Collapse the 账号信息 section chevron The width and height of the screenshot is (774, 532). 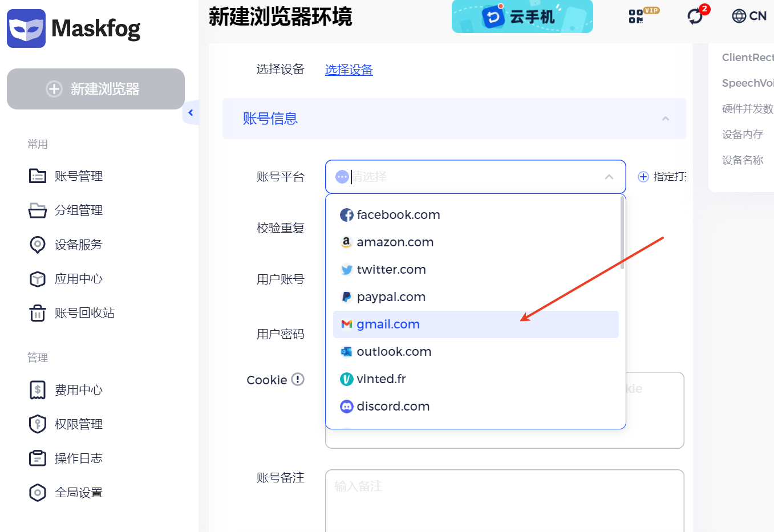665,119
